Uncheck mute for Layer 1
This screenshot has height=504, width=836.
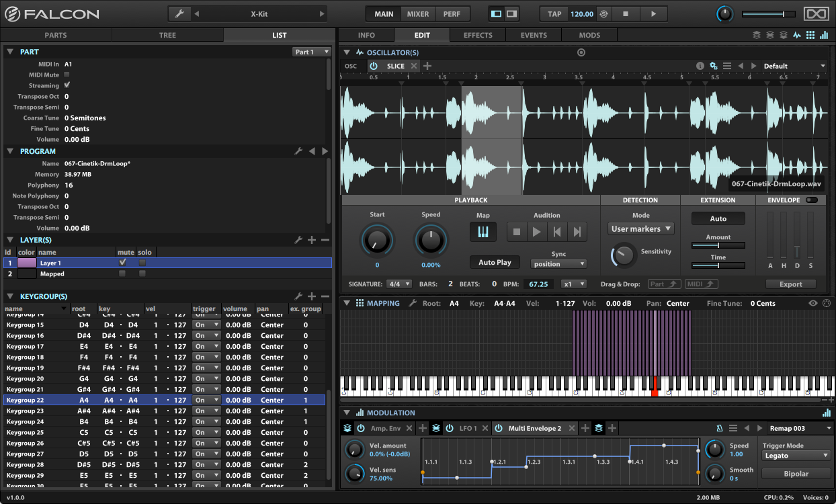click(122, 263)
